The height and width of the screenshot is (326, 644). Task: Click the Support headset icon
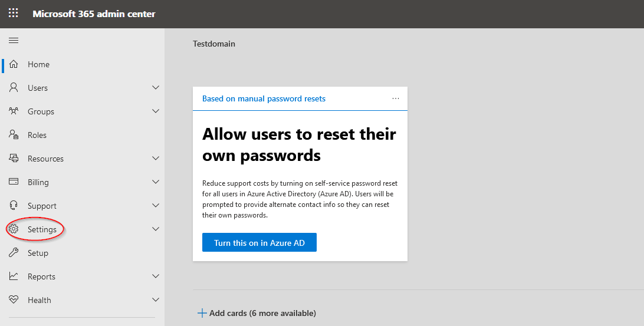(x=14, y=206)
